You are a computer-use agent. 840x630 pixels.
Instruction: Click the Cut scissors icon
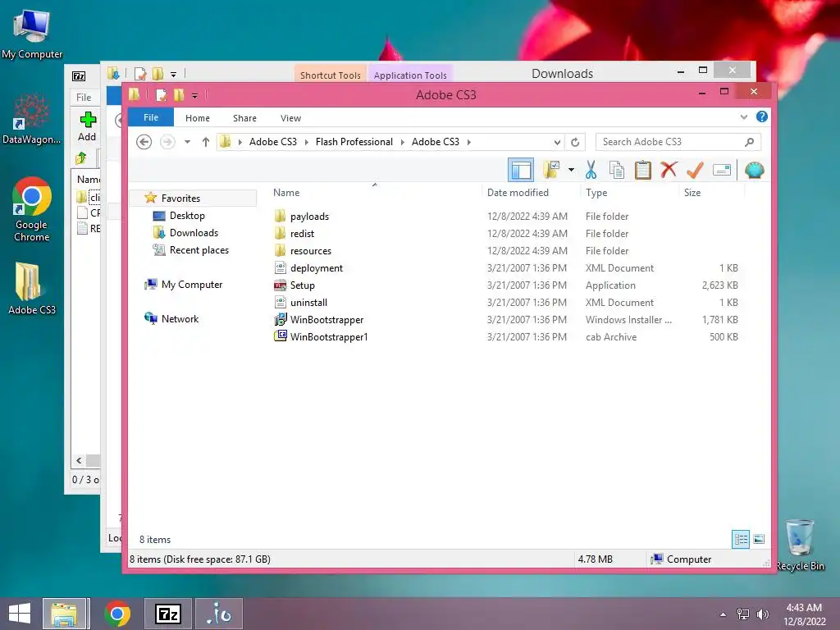pos(591,171)
